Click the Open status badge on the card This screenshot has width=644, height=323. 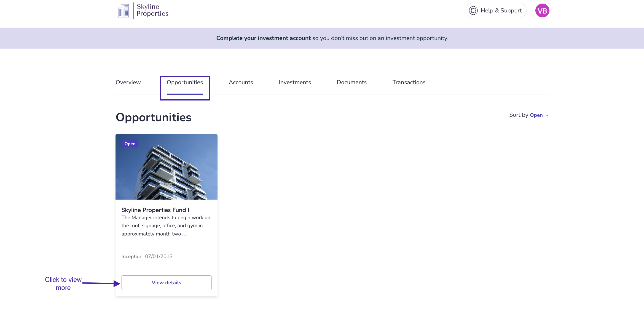[x=130, y=144]
